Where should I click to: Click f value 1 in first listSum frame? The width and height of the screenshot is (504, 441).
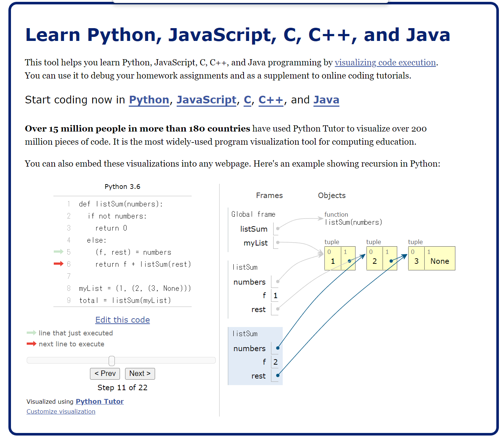275,296
